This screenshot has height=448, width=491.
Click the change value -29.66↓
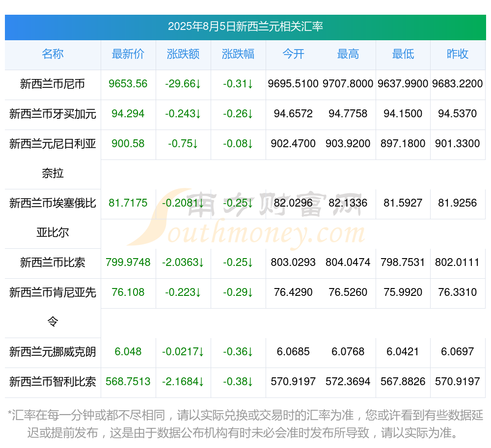point(183,84)
